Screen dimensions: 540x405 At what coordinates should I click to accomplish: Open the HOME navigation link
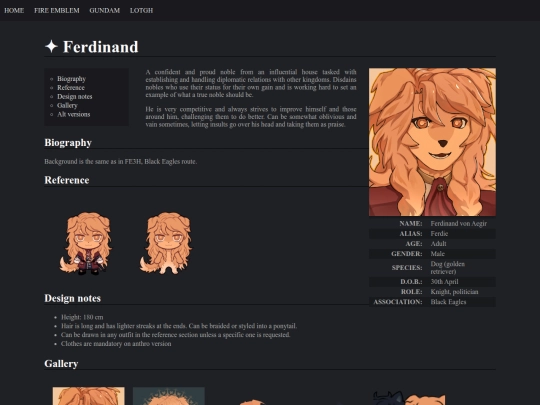14,10
